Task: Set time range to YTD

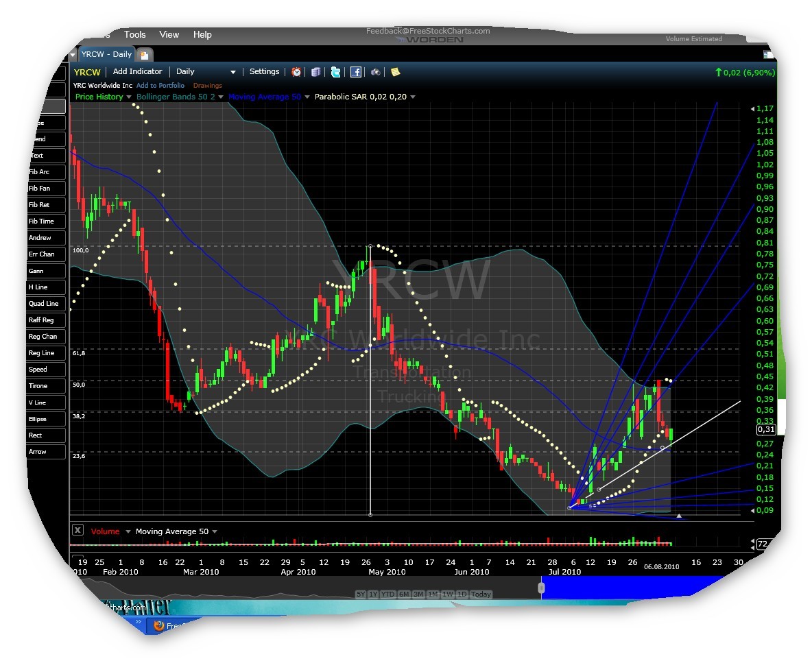Action: (x=388, y=594)
